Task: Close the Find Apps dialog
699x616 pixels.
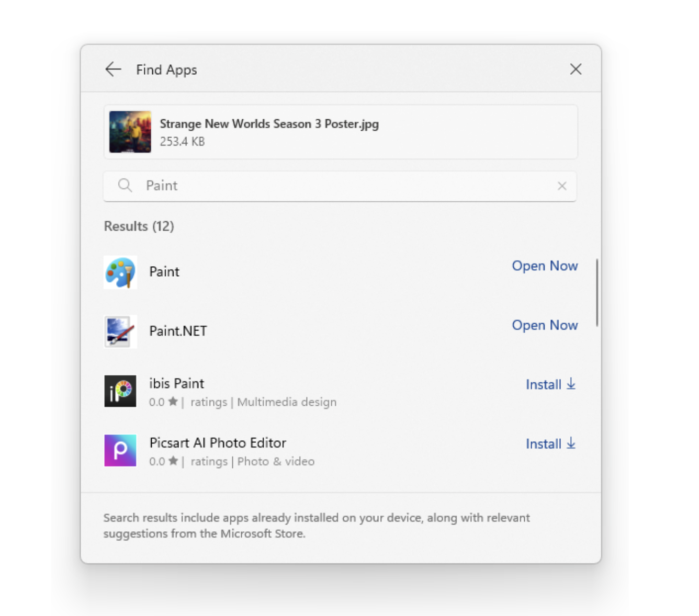Action: (576, 69)
